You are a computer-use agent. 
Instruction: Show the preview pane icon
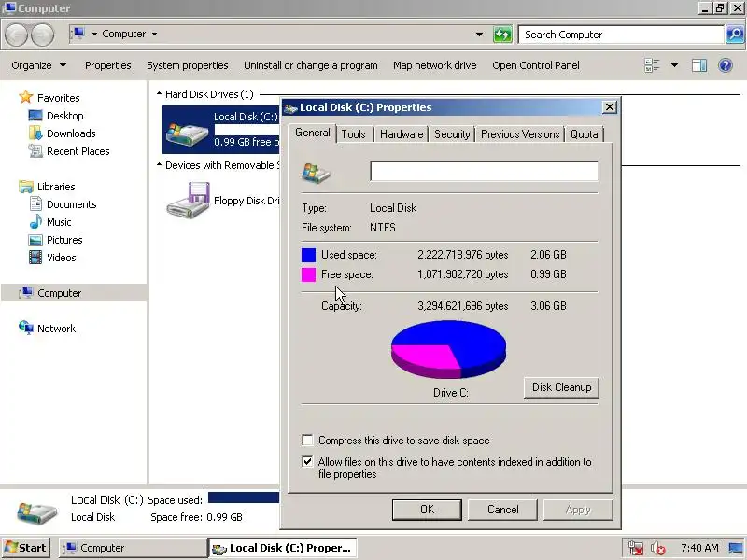[698, 65]
